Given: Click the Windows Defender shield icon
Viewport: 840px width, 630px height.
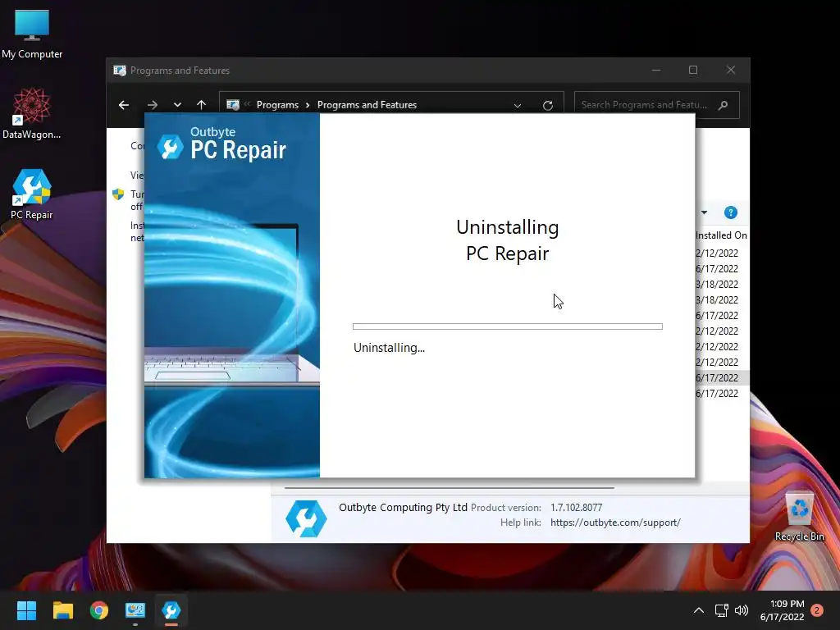Looking at the screenshot, I should 118,194.
